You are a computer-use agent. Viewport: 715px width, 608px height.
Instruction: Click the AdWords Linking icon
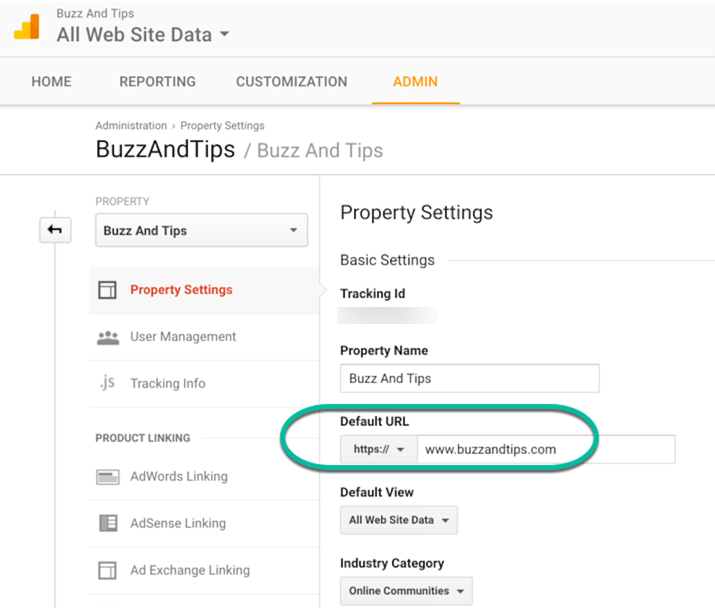[x=107, y=477]
